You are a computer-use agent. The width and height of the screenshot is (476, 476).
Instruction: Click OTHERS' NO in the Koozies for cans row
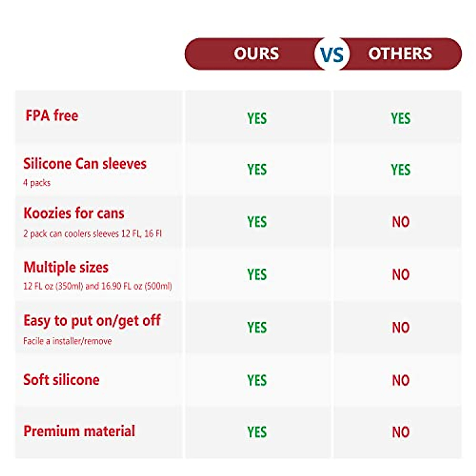tap(401, 222)
